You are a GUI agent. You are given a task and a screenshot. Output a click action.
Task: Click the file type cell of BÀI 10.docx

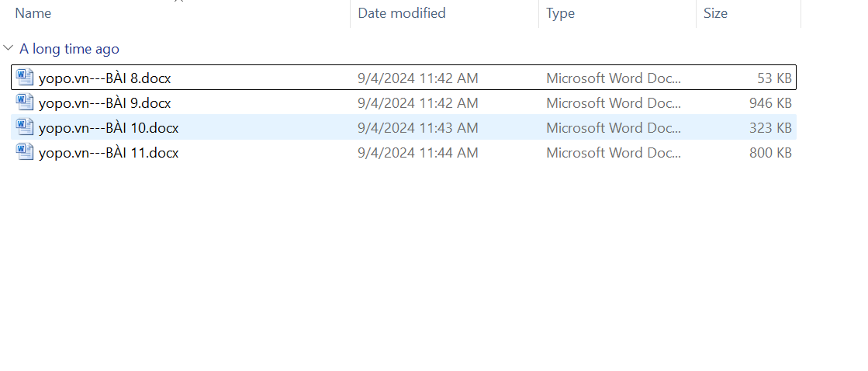[613, 128]
